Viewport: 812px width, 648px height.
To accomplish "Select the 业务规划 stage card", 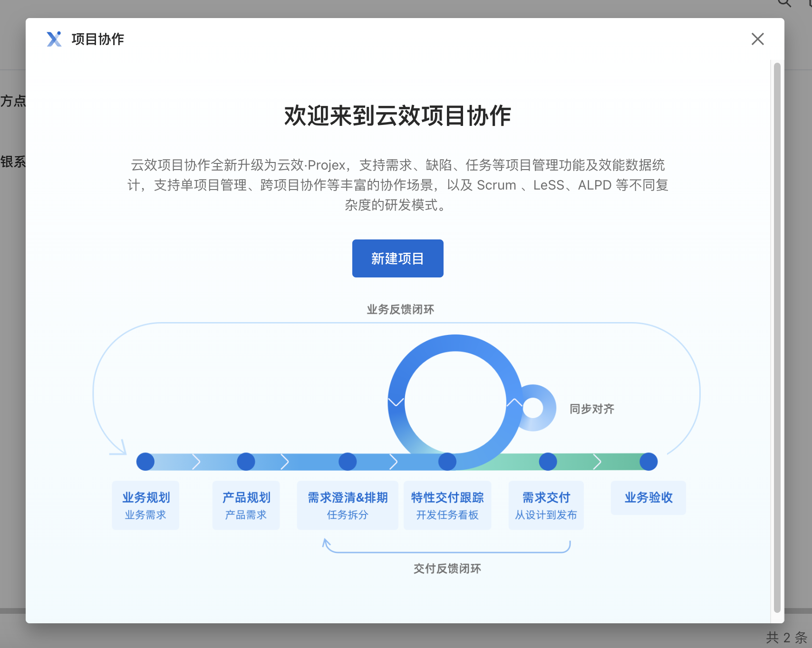I will 145,505.
